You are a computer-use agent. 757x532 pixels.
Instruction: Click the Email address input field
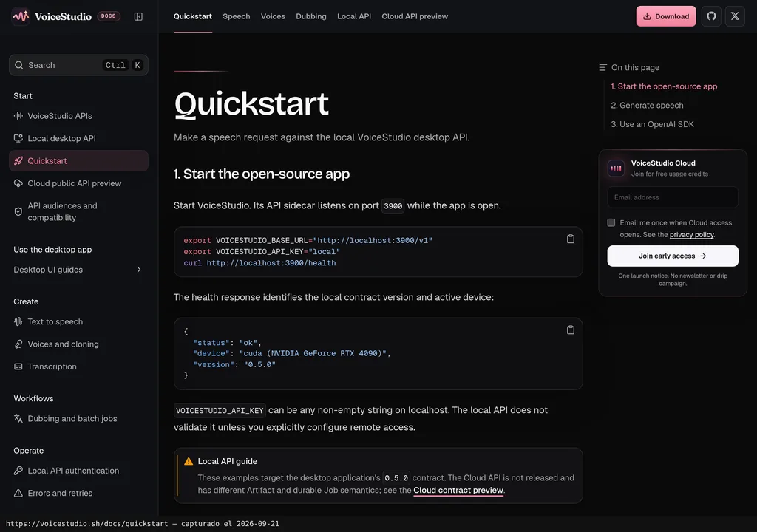[673, 197]
